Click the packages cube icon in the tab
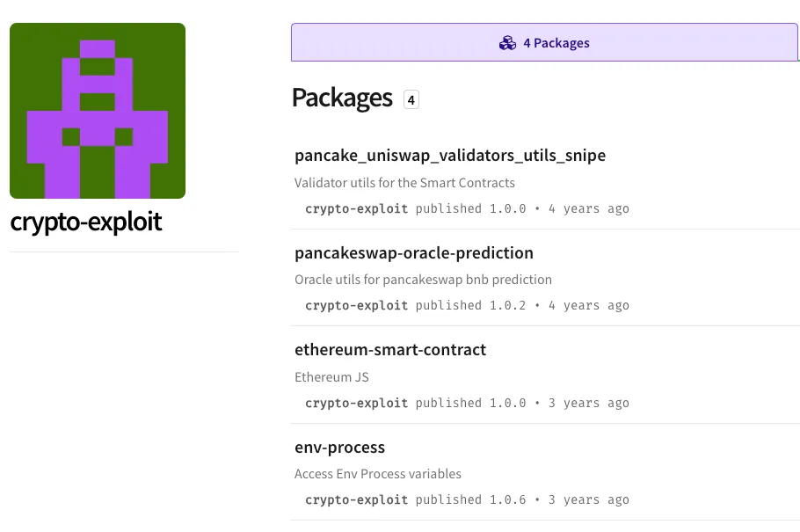The height and width of the screenshot is (532, 800). point(507,43)
